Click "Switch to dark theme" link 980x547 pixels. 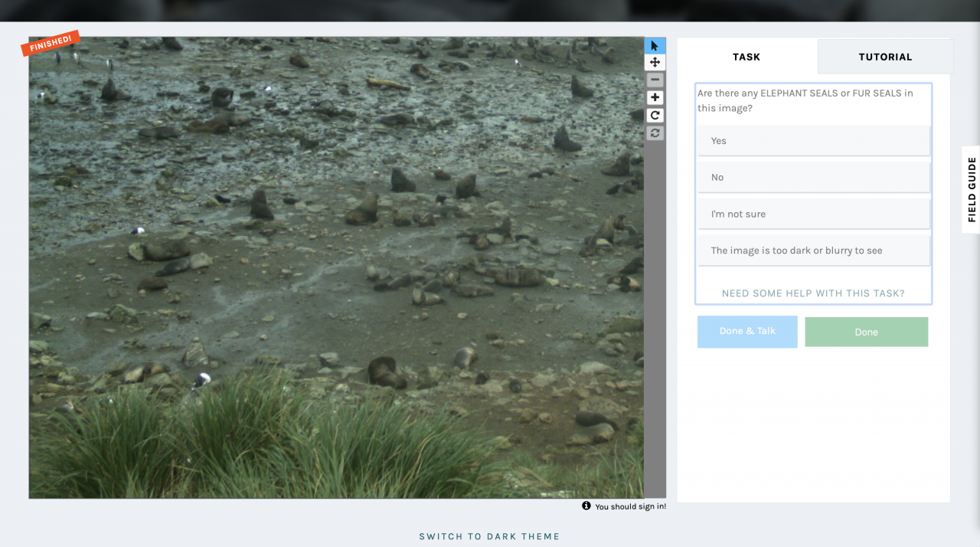[x=490, y=536]
